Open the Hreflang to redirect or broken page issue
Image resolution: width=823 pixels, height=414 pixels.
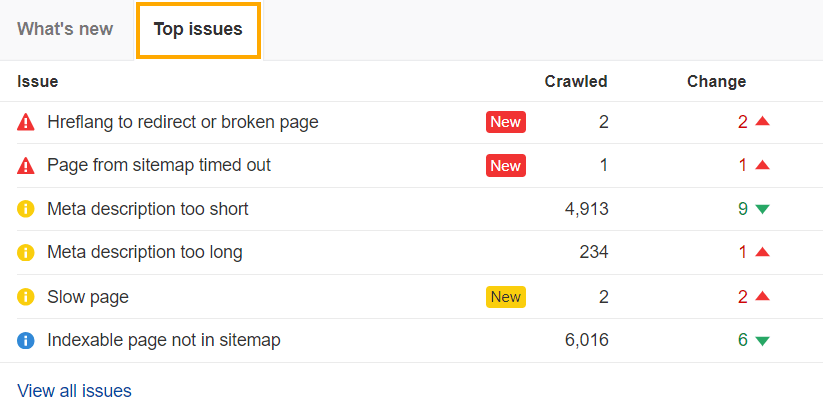click(x=183, y=122)
